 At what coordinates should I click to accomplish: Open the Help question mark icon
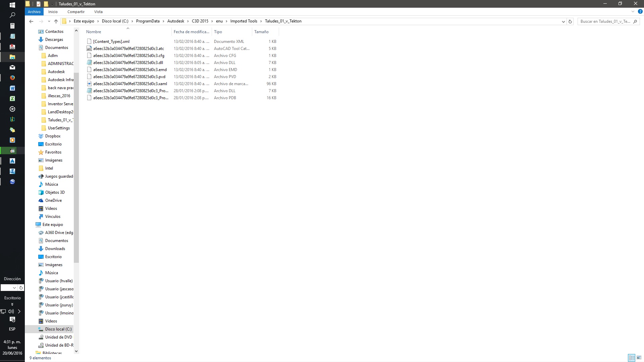pyautogui.click(x=640, y=11)
